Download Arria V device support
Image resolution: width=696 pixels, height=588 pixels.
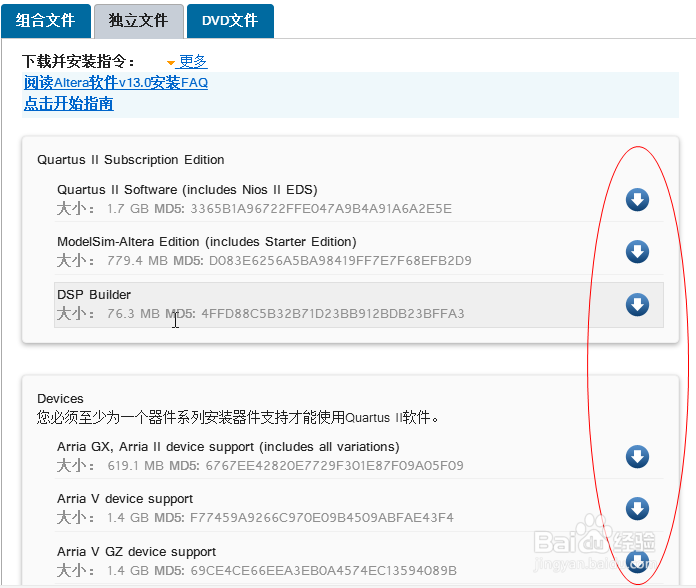pos(637,509)
